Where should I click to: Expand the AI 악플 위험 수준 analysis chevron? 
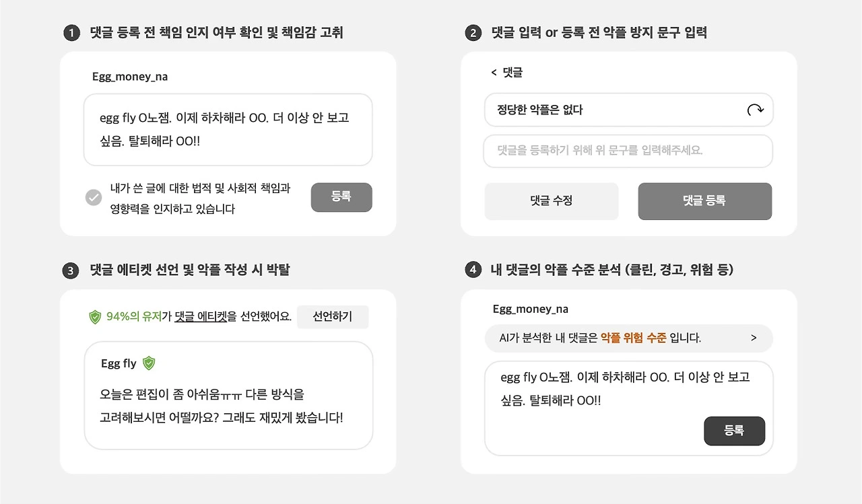[754, 338]
